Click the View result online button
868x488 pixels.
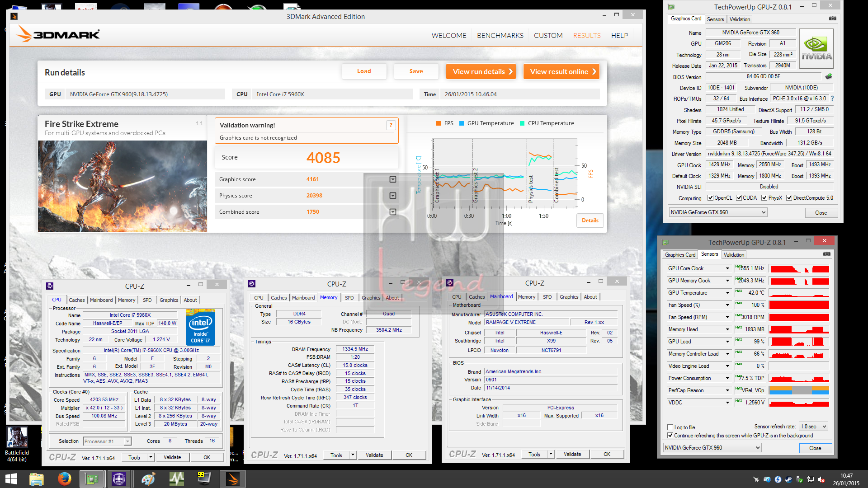click(x=561, y=71)
